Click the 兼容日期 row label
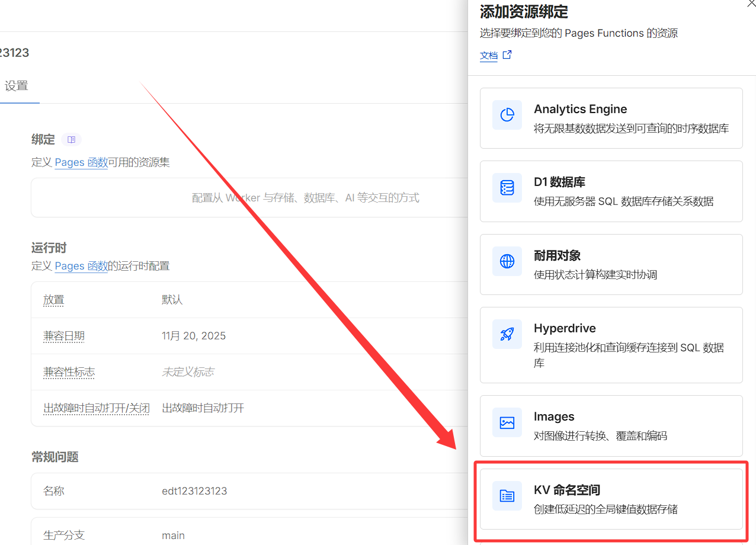Viewport: 756px width, 545px height. [x=64, y=336]
